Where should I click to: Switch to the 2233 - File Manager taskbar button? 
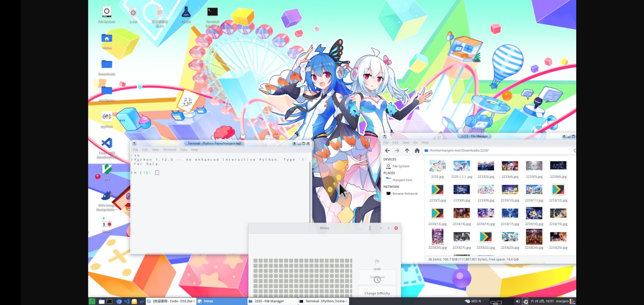(x=272, y=301)
